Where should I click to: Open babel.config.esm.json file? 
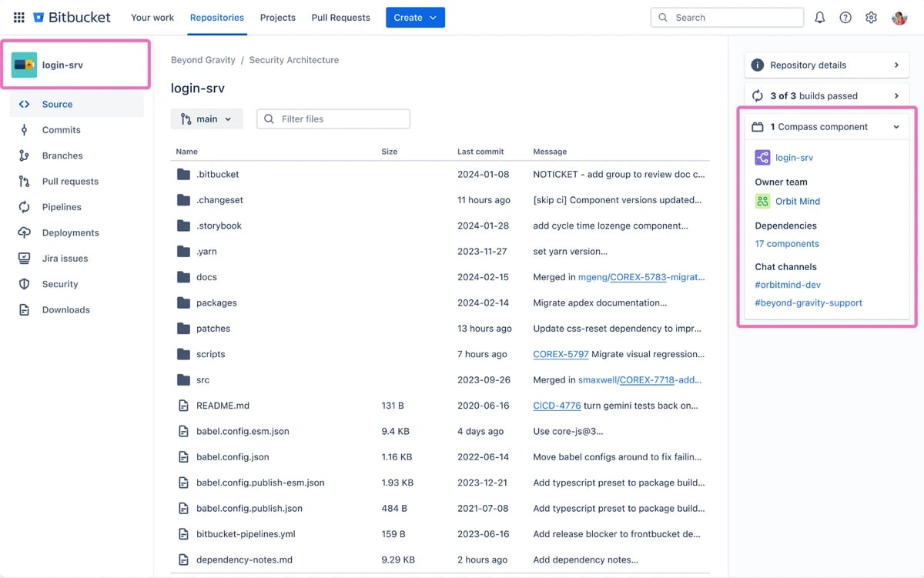[x=243, y=432]
